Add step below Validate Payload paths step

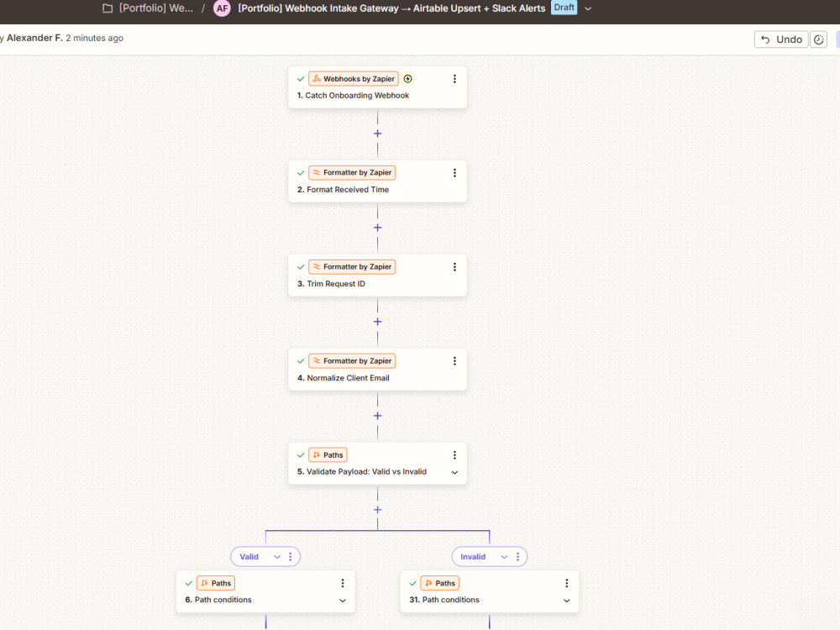378,510
